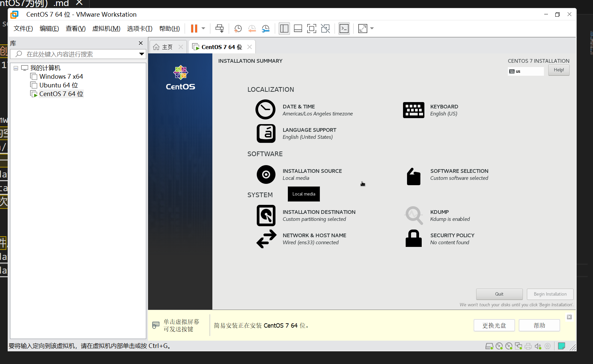The width and height of the screenshot is (593, 364).
Task: Open the 虚拟机(M) menu
Action: [106, 29]
